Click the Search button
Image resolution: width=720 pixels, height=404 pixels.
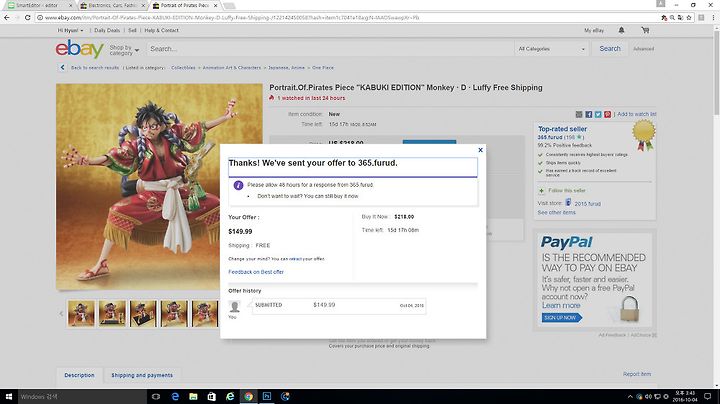click(609, 49)
